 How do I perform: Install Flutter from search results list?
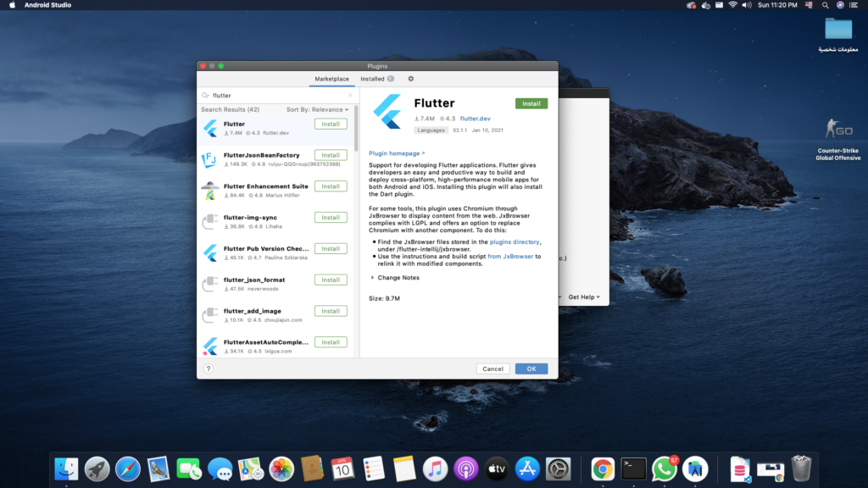coord(331,124)
